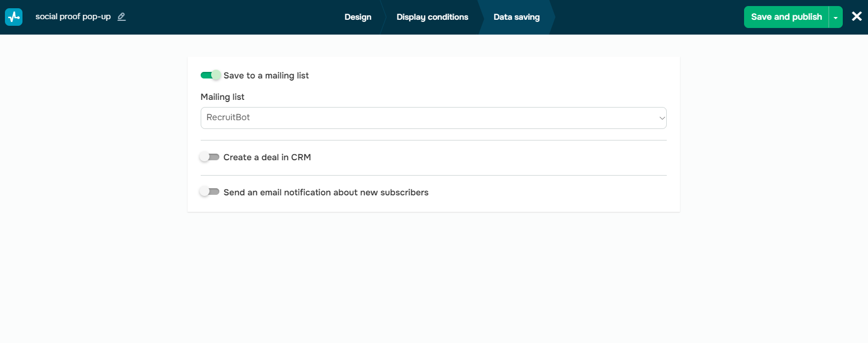This screenshot has height=343, width=868.
Task: Enable the Create a deal in CRM toggle
Action: click(209, 157)
